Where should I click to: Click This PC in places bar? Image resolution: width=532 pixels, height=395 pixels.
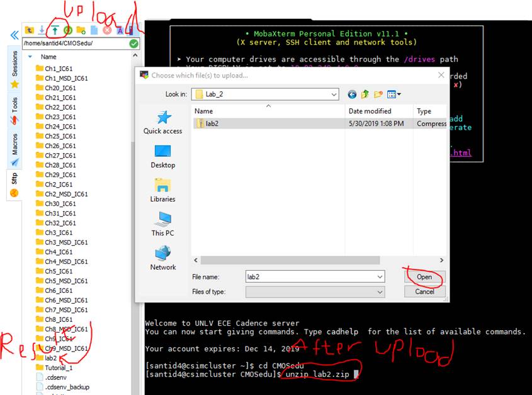click(x=163, y=224)
